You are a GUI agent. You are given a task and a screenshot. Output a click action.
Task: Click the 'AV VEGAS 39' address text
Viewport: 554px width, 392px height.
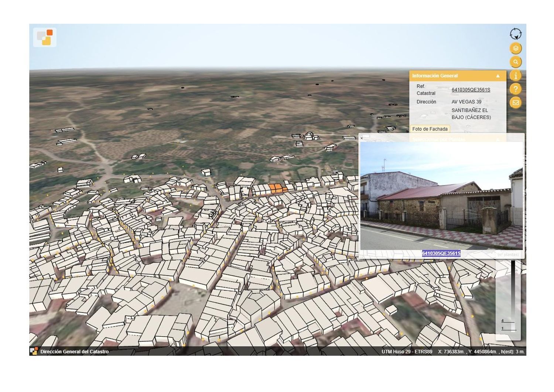click(466, 102)
